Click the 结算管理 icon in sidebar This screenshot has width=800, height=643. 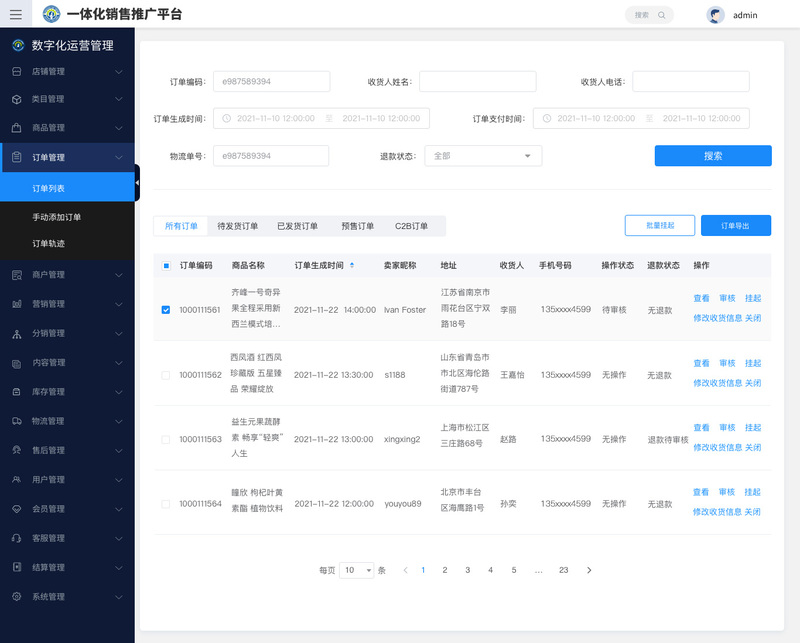point(16,567)
